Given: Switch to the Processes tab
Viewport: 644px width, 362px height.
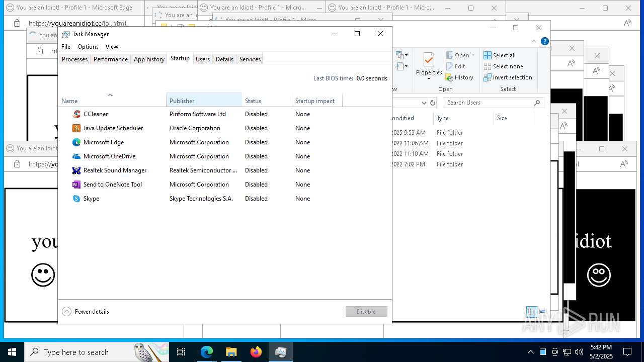Looking at the screenshot, I should point(74,59).
